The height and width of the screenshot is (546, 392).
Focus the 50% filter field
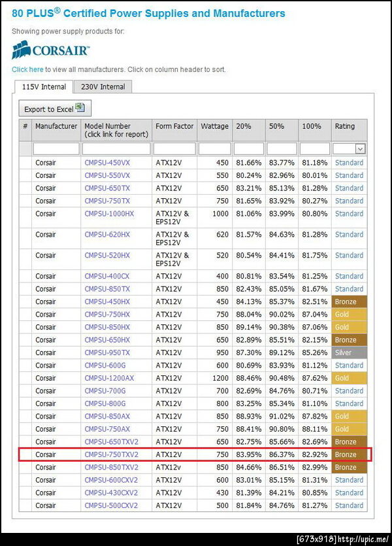point(282,149)
